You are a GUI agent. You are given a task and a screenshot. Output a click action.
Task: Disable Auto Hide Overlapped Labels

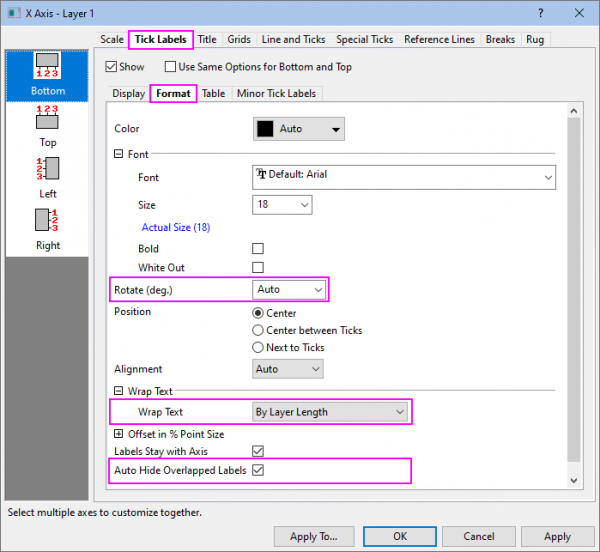coord(258,469)
